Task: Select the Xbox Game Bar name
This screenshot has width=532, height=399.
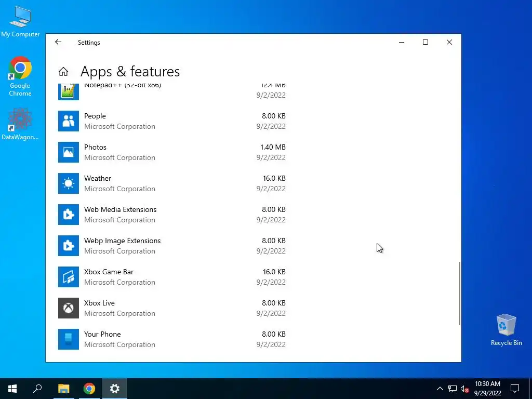Action: (x=109, y=272)
